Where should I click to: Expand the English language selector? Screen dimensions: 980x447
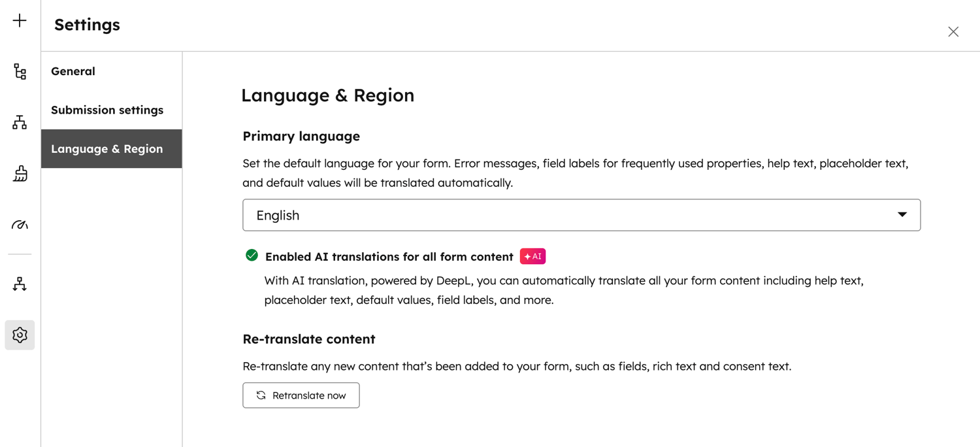click(x=581, y=214)
